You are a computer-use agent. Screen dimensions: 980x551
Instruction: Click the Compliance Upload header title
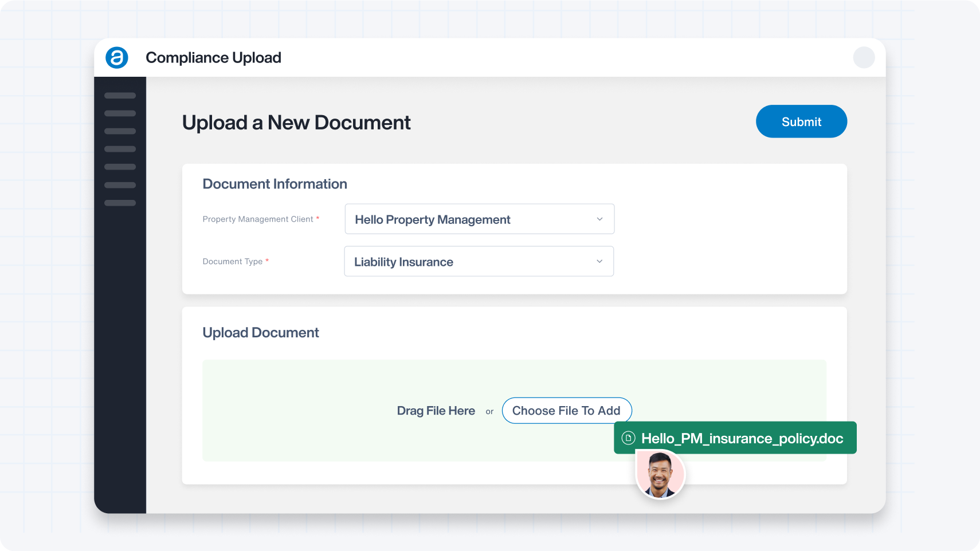[x=213, y=57]
